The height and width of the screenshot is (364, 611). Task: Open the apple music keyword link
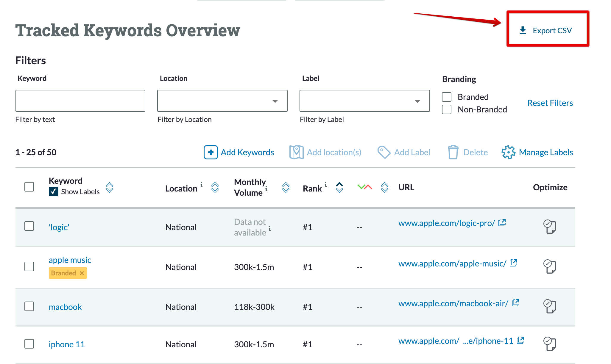tap(70, 260)
